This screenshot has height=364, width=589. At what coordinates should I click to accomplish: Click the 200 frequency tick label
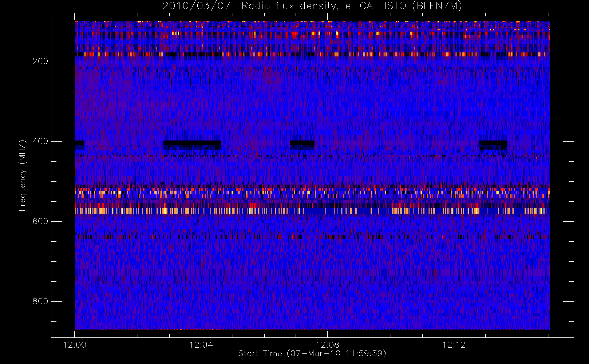[40, 61]
